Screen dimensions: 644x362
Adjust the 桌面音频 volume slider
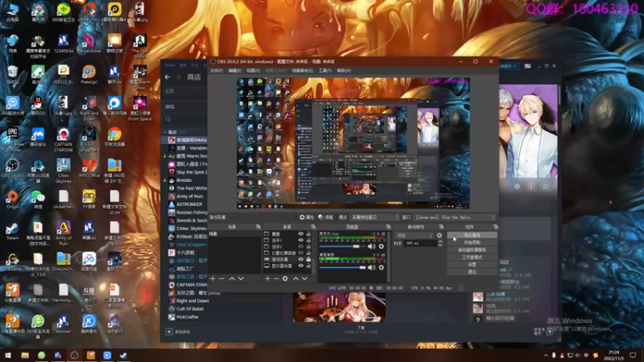click(342, 267)
